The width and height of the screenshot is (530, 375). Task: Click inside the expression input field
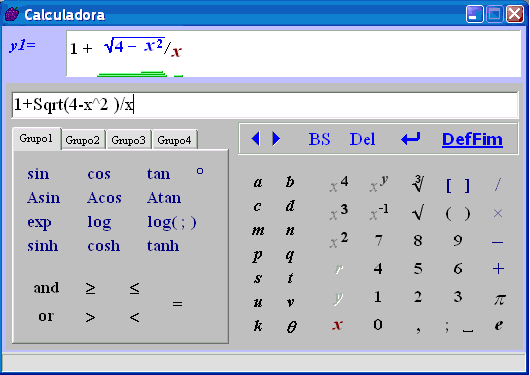pos(265,105)
